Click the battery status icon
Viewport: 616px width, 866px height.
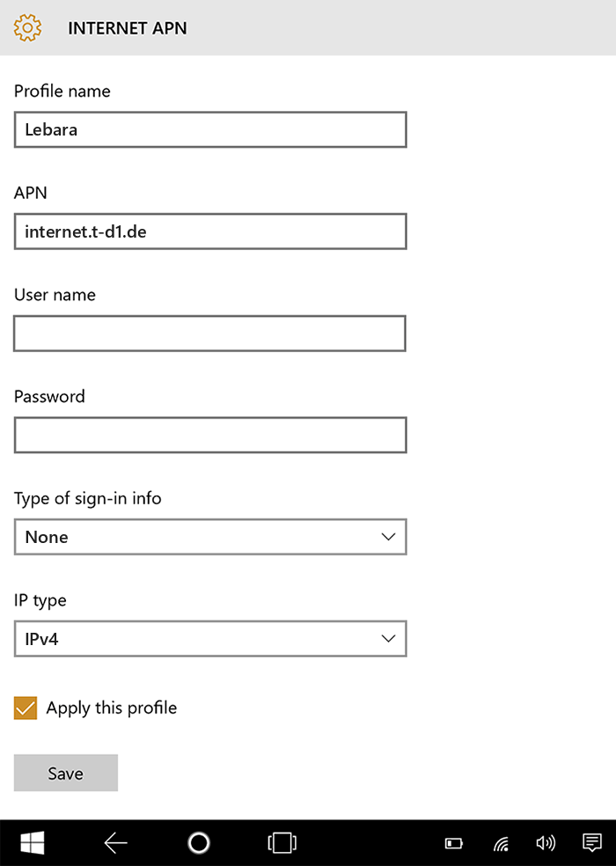tap(454, 842)
